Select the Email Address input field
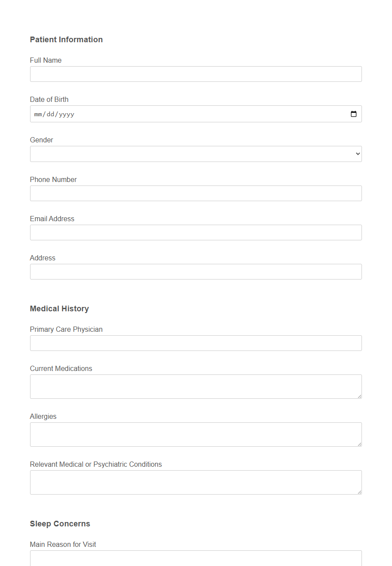Screen dimensions: 392x566 [196, 232]
